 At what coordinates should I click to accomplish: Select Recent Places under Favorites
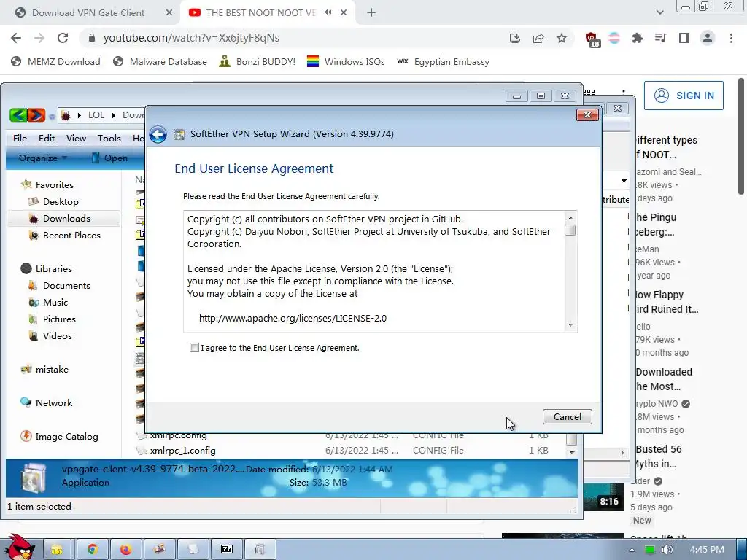pyautogui.click(x=71, y=236)
